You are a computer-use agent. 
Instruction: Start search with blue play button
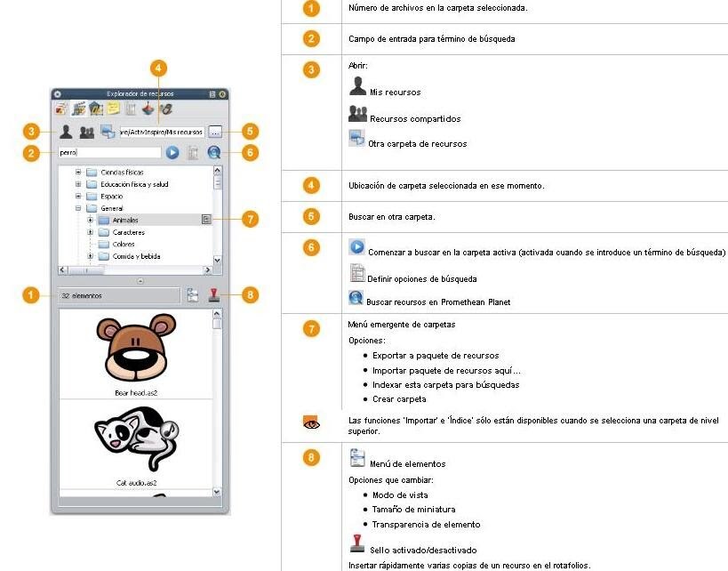172,153
